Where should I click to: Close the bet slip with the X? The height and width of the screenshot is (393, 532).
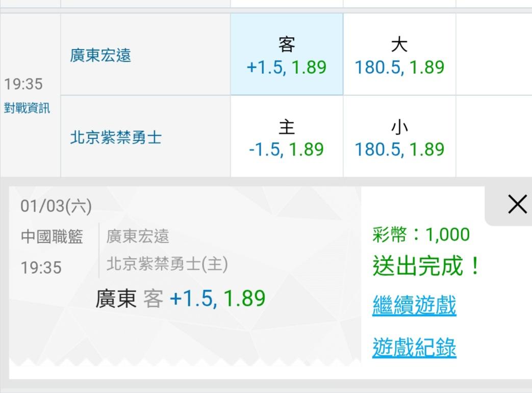[517, 205]
